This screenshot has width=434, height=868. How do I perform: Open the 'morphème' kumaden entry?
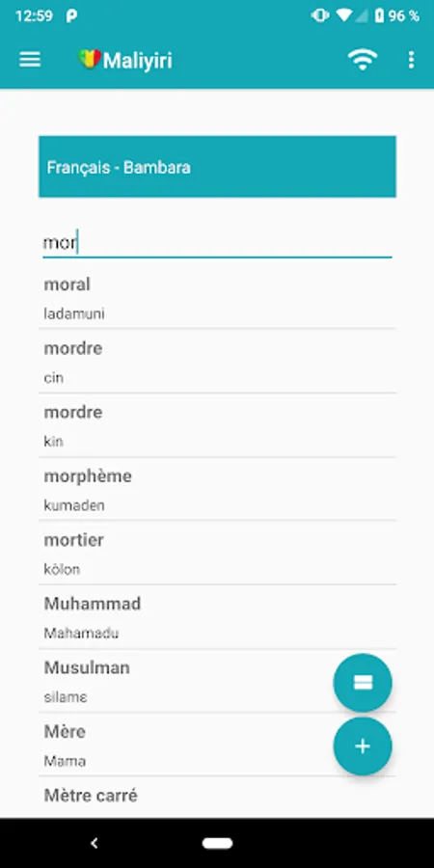(x=217, y=489)
